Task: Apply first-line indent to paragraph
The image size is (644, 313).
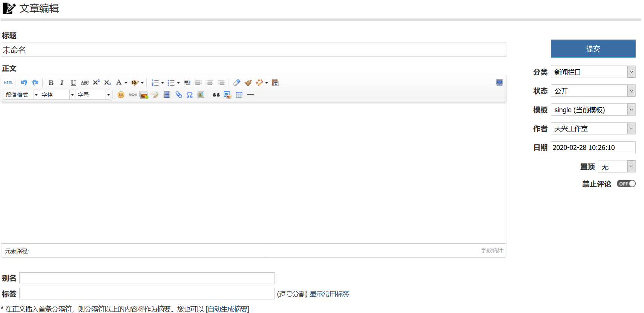Action: tap(187, 82)
